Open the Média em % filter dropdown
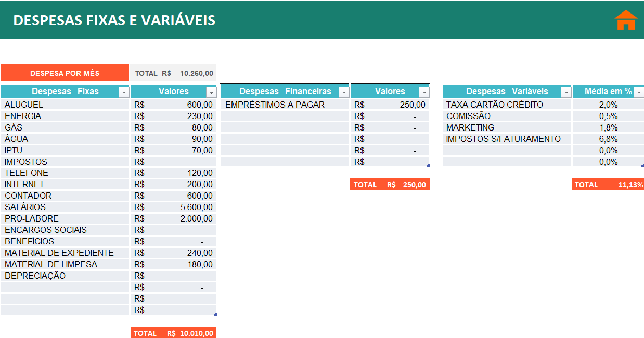The height and width of the screenshot is (338, 644). pyautogui.click(x=638, y=92)
